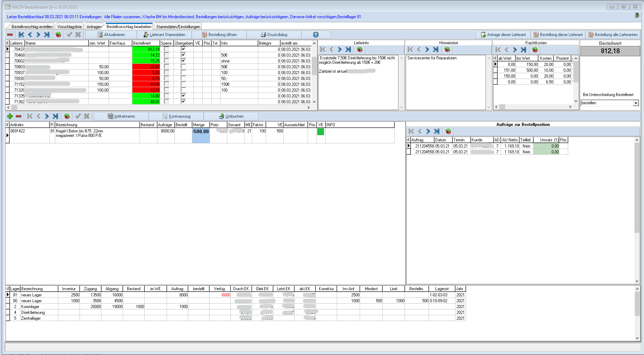This screenshot has height=355, width=644.
Task: Click Bestellung alle Lieferanten button
Action: pyautogui.click(x=613, y=35)
